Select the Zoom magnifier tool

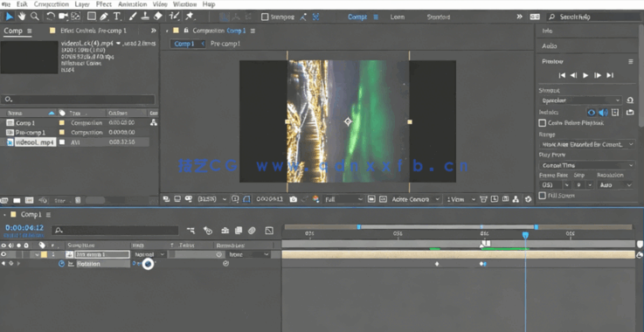click(35, 17)
